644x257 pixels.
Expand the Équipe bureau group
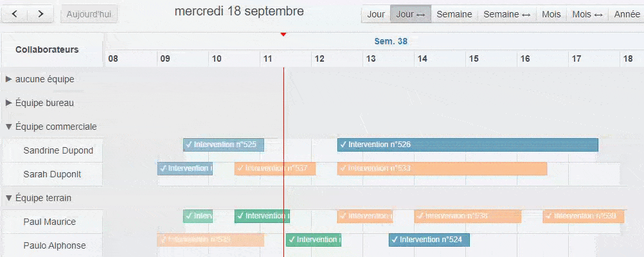[x=8, y=103]
